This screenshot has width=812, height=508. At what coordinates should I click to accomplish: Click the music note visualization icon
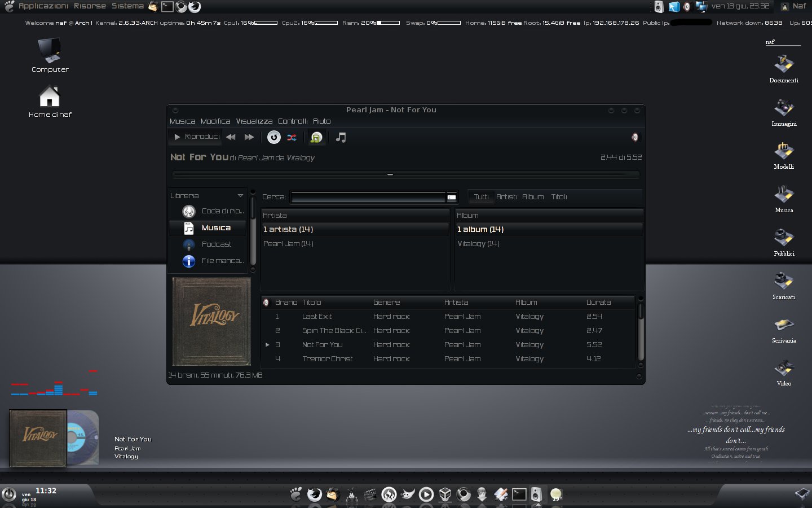tap(341, 137)
